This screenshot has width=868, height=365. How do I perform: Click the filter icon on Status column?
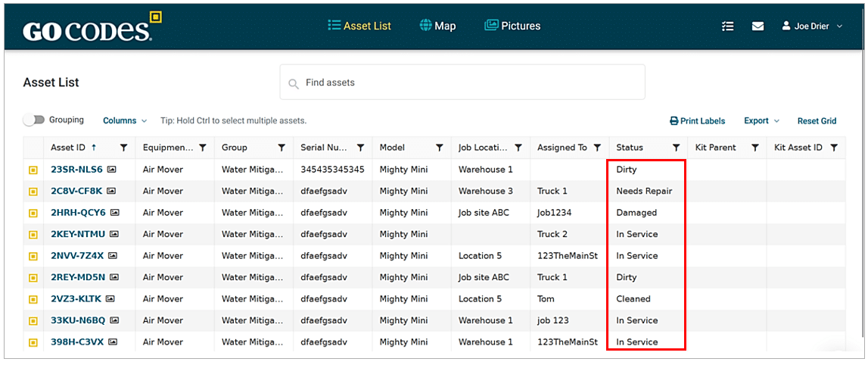(677, 148)
